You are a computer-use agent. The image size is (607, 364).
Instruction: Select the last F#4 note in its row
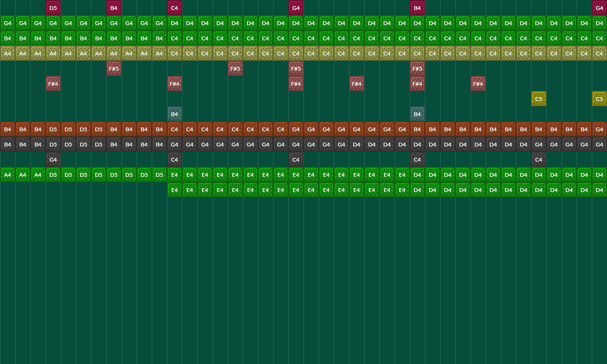[x=478, y=83]
